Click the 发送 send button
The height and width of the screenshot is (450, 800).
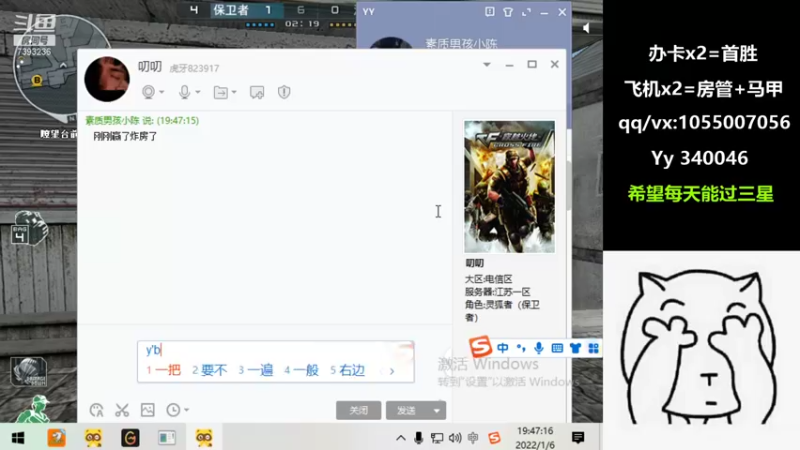point(407,410)
